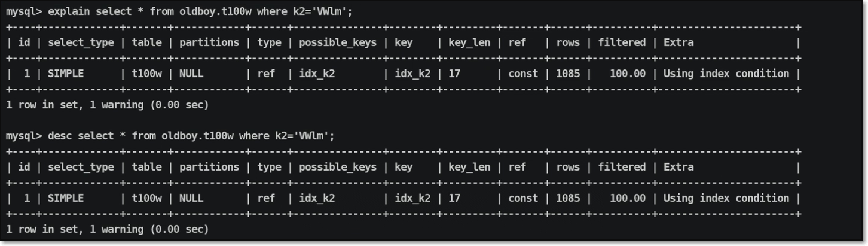This screenshot has width=868, height=246.
Task: Click 'filtered' header in desc result table
Action: [622, 167]
